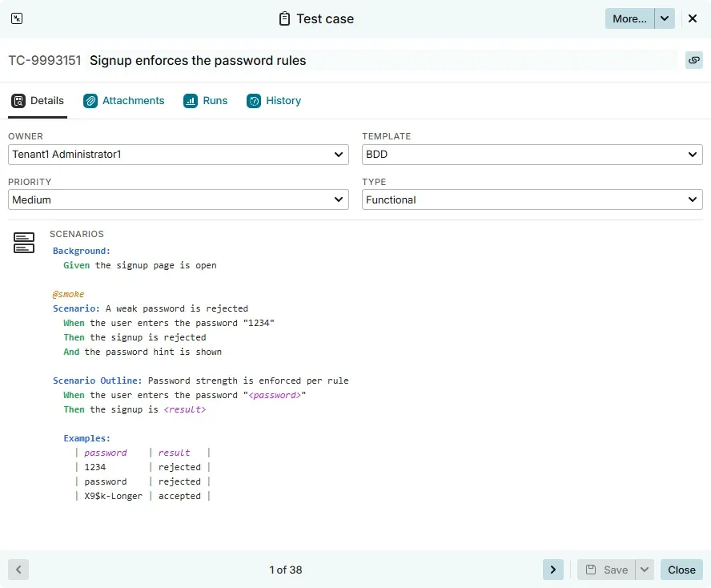Open the Template dropdown showing BDD
The image size is (711, 588).
[532, 155]
